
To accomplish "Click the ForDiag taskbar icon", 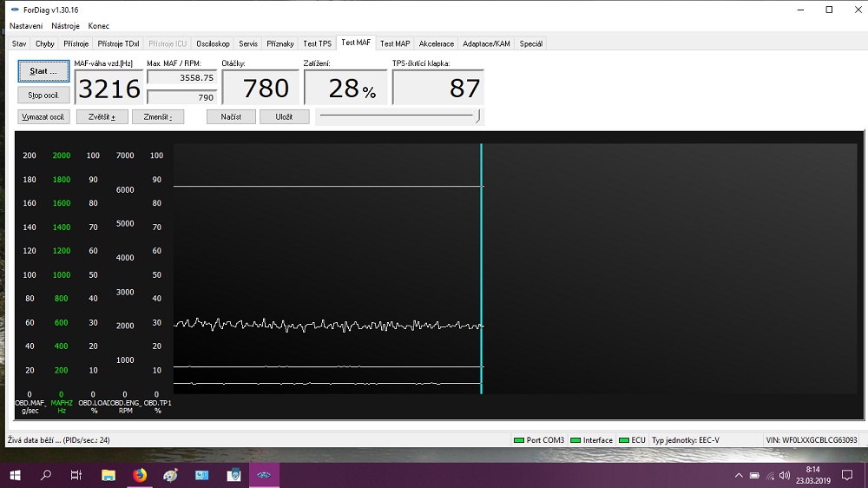I will 265,475.
